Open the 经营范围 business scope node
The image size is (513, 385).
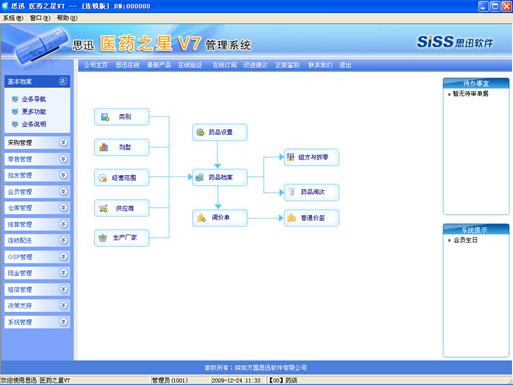(122, 178)
